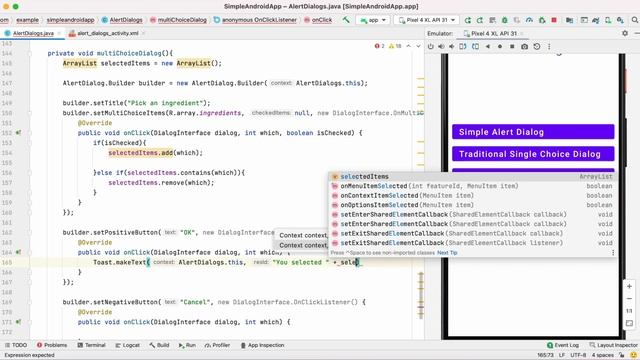
Task: Open the Layout Inspector panel
Action: (613, 345)
